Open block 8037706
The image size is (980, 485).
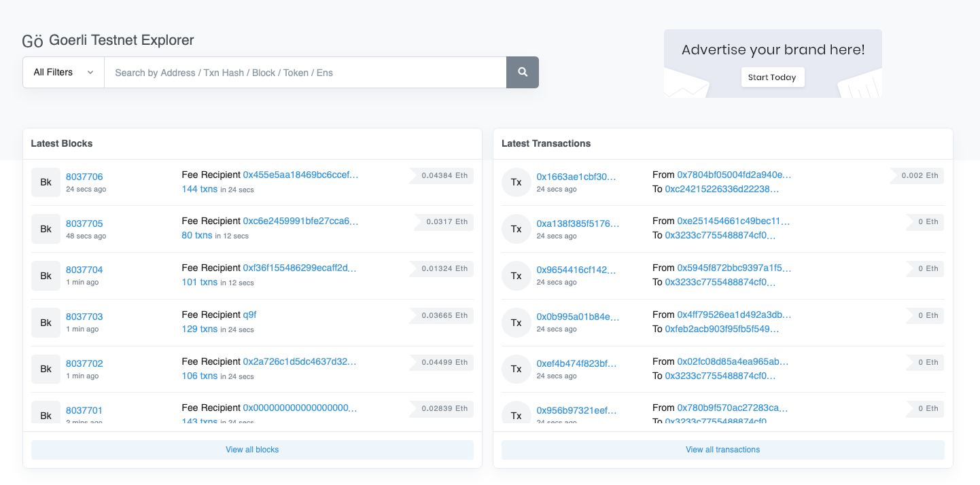pos(84,177)
